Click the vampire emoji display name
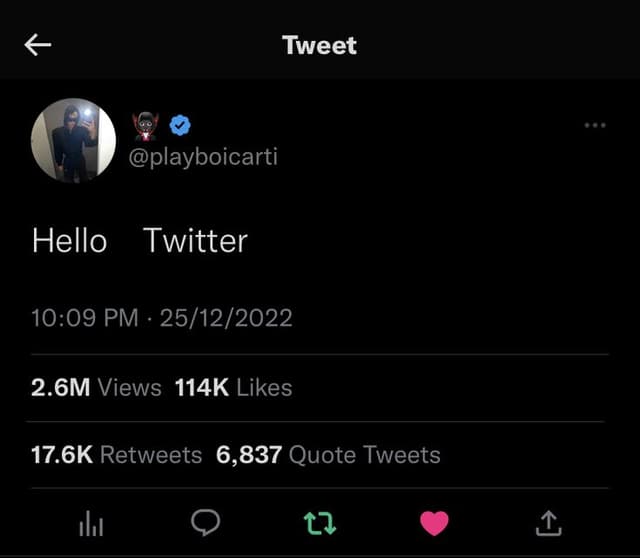Viewport: 640px width, 558px height. click(x=145, y=125)
